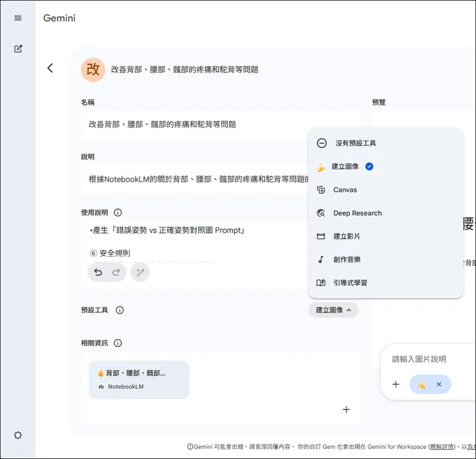Open the plus menu in the preview prompt box
The height and width of the screenshot is (459, 476).
tap(396, 384)
